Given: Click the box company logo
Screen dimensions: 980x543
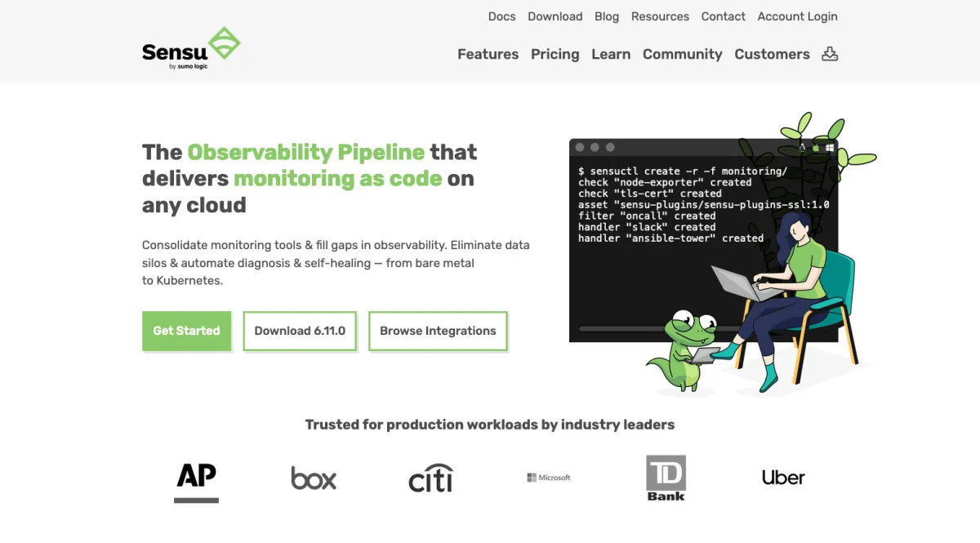Looking at the screenshot, I should pos(314,478).
